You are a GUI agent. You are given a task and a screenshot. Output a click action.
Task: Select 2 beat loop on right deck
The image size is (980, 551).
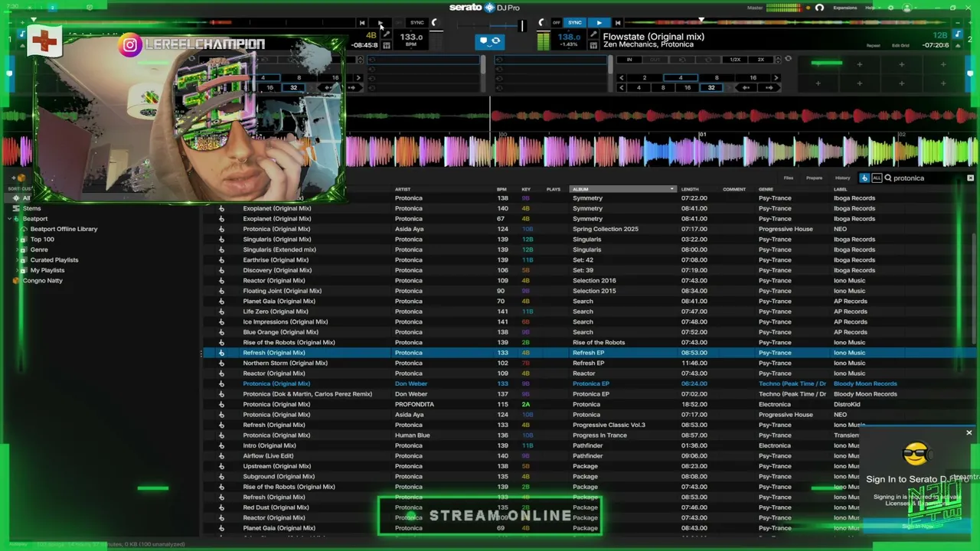click(644, 77)
